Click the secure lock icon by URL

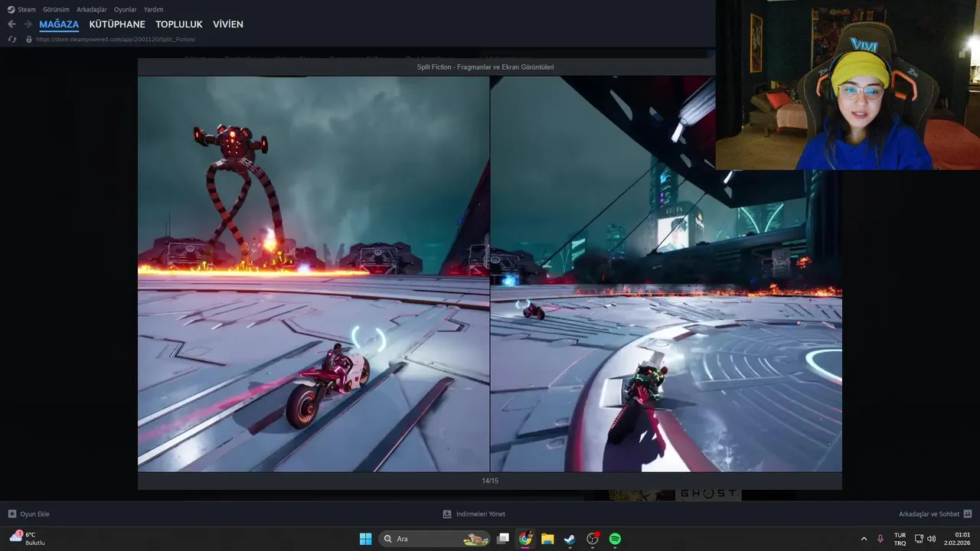pos(29,39)
